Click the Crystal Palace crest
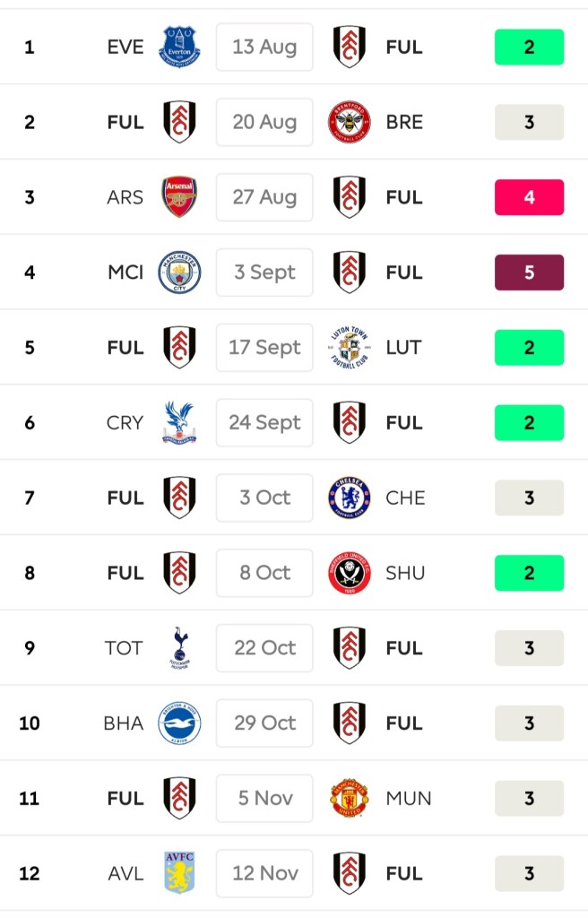588x918 pixels. pos(179,423)
